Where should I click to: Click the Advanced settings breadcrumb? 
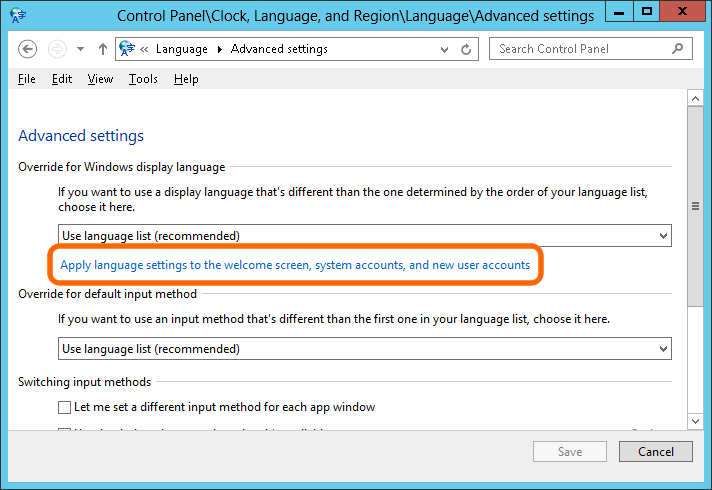click(279, 49)
